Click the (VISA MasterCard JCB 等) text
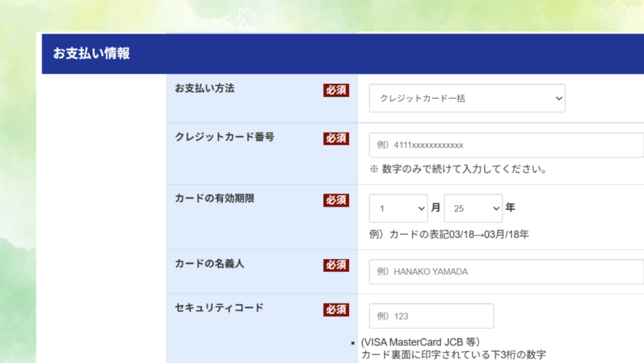Viewport: 644px width, 363px height. tap(420, 342)
